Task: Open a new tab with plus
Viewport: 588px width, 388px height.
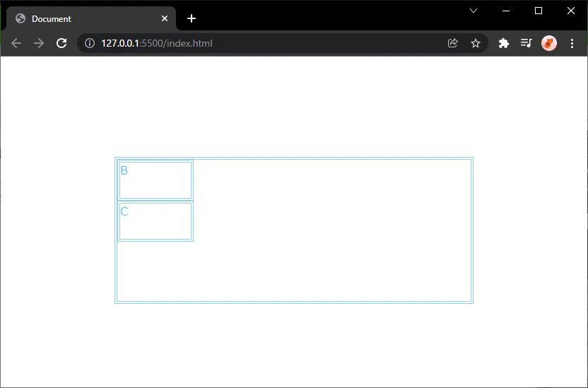Action: (192, 18)
